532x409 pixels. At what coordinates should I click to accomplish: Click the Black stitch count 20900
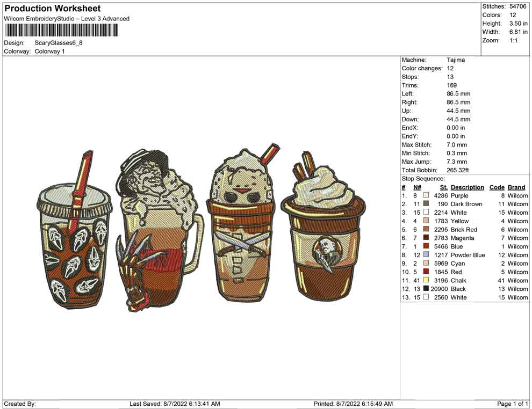[x=440, y=289]
